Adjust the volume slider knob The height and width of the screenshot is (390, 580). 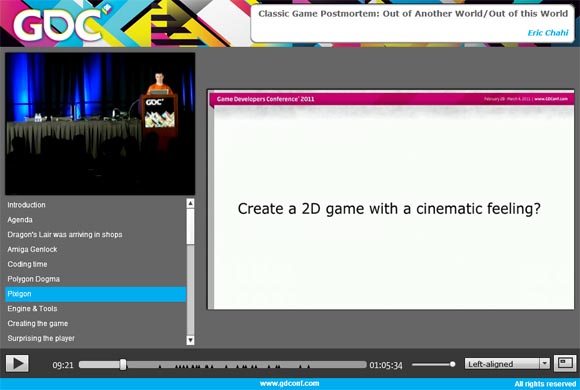452,364
